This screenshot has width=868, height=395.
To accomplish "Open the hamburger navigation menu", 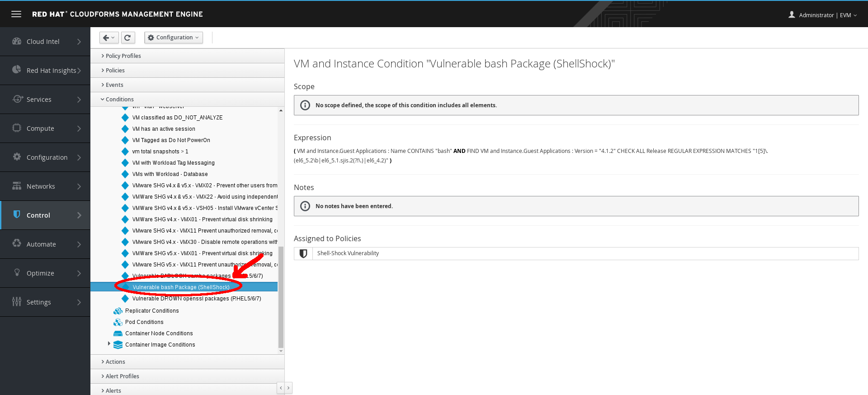I will [16, 14].
